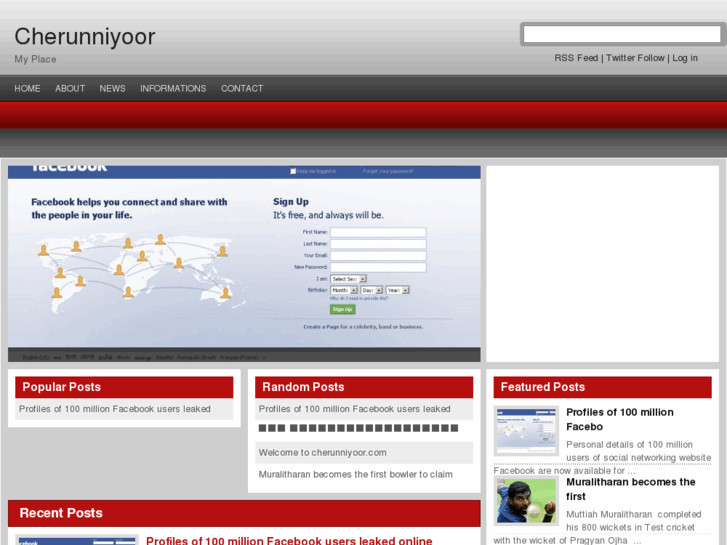The height and width of the screenshot is (545, 727).
Task: Click the 'Random Posts' section heading
Action: 303,387
